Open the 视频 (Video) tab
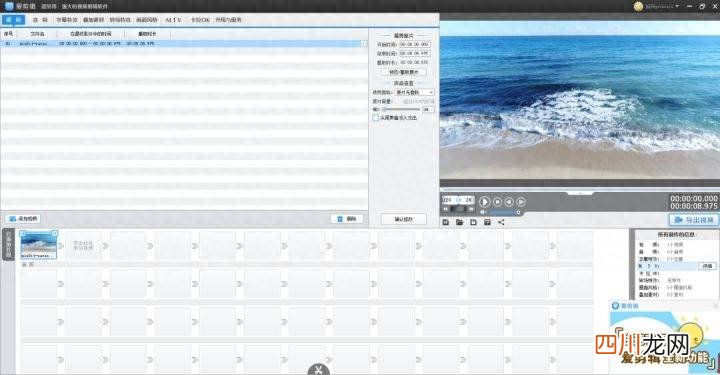720x375 pixels. point(14,20)
